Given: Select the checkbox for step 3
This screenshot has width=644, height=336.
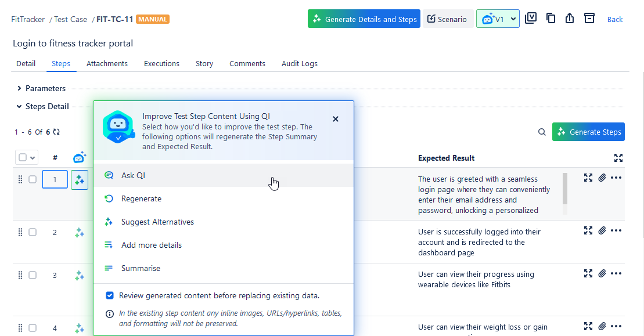Looking at the screenshot, I should tap(33, 275).
